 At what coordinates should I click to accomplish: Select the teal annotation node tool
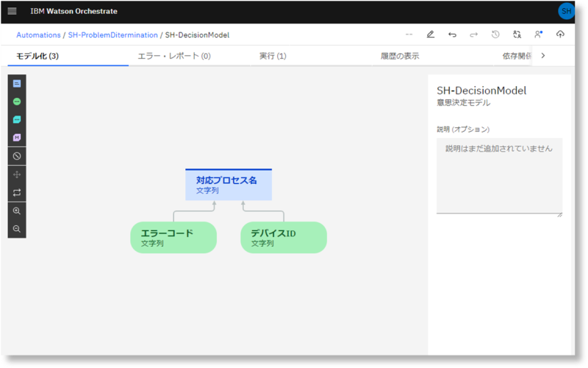click(x=17, y=119)
